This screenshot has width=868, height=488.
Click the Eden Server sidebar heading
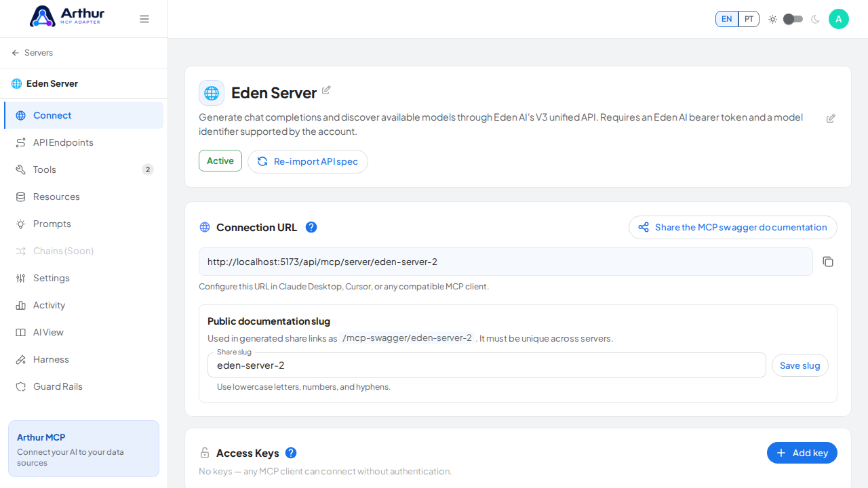[x=45, y=83]
